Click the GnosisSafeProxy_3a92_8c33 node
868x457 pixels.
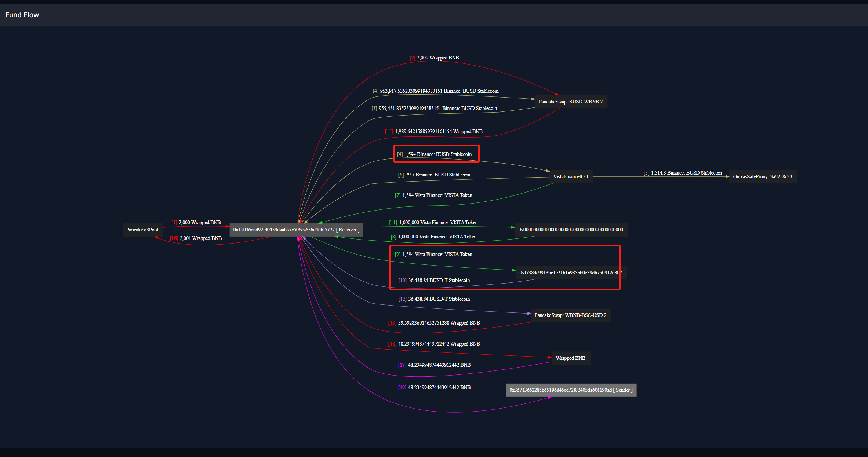pyautogui.click(x=762, y=177)
